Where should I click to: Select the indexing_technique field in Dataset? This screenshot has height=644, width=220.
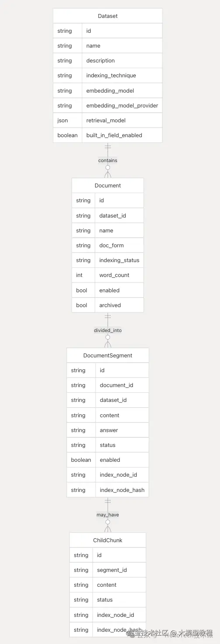[108, 76]
